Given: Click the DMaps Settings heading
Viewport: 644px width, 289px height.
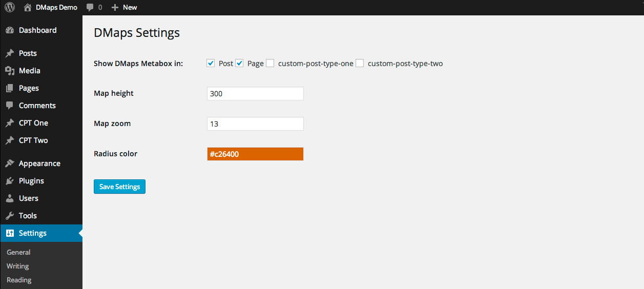Looking at the screenshot, I should 137,33.
